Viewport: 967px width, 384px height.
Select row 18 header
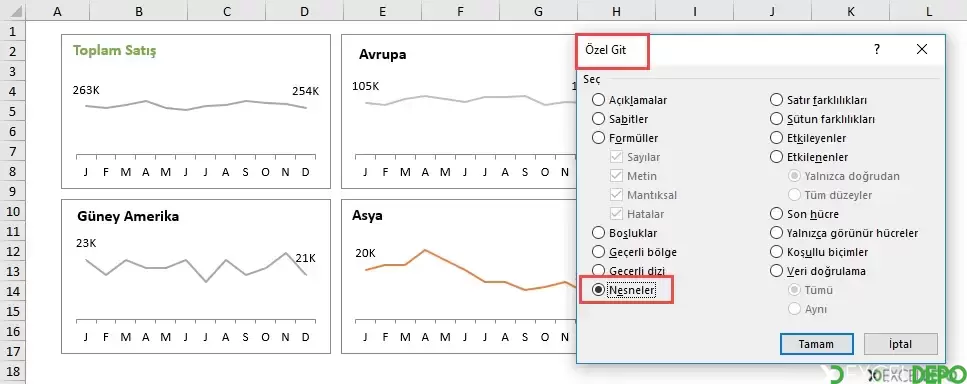pyautogui.click(x=13, y=372)
